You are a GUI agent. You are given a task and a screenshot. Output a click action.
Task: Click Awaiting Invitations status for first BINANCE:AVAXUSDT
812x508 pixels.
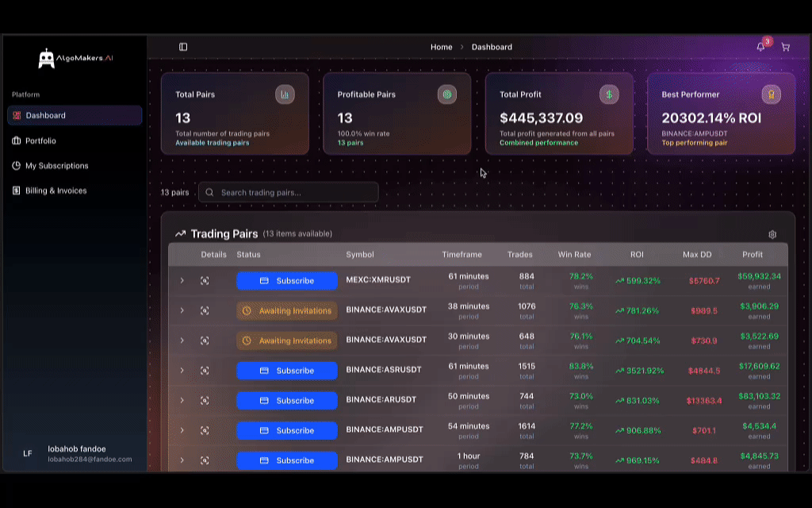pyautogui.click(x=286, y=310)
